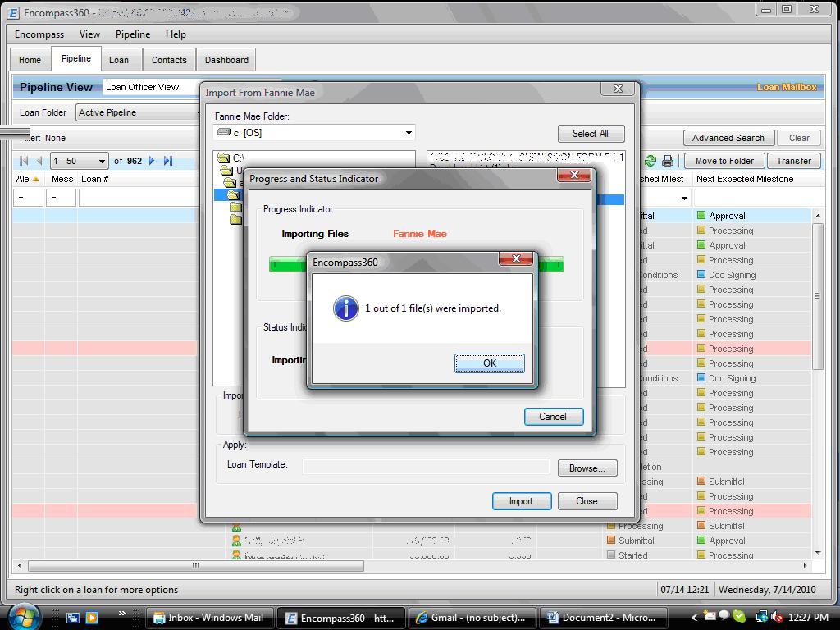Click the 12:27 PM system clock
Screen dimensions: 840x630
(x=808, y=618)
